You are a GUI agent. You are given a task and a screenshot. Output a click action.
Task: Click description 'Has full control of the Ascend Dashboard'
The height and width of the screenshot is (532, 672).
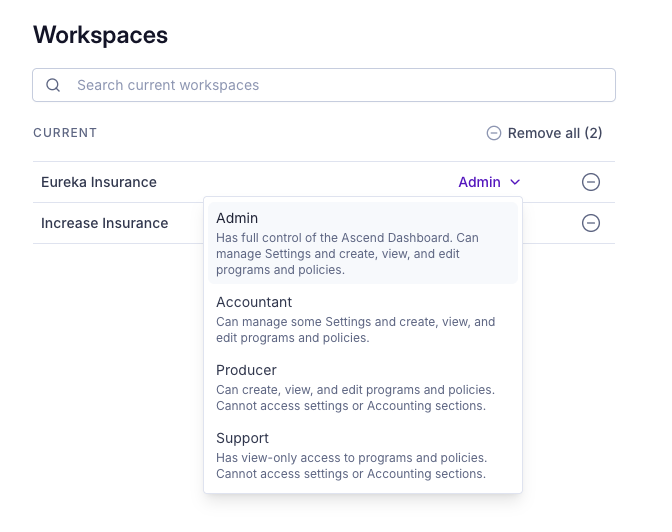pyautogui.click(x=347, y=254)
